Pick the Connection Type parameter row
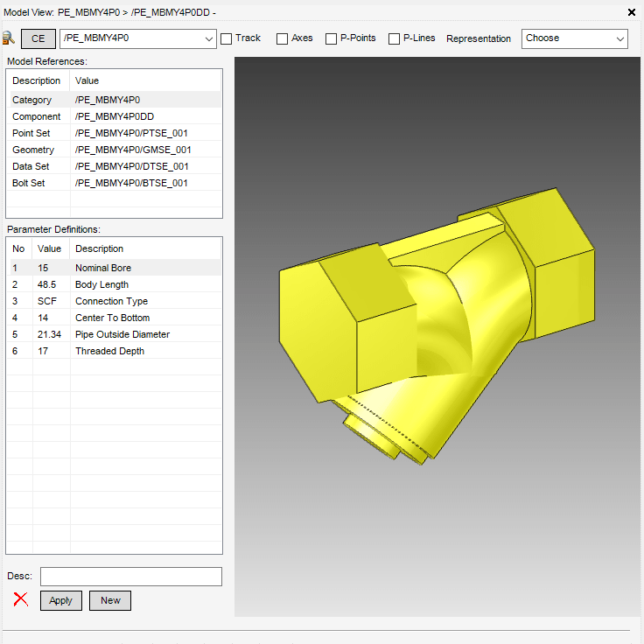Viewport: 644px width, 644px height. click(115, 301)
